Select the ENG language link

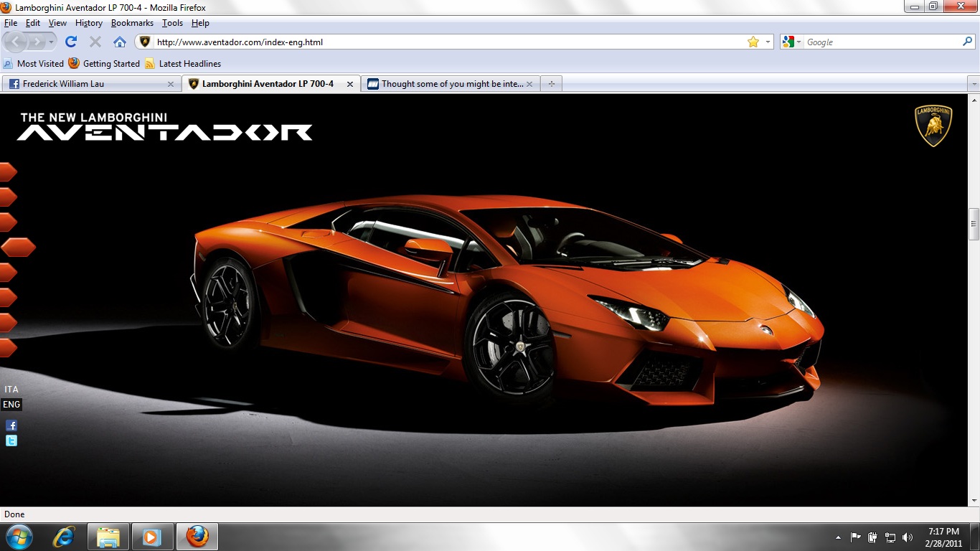point(11,405)
